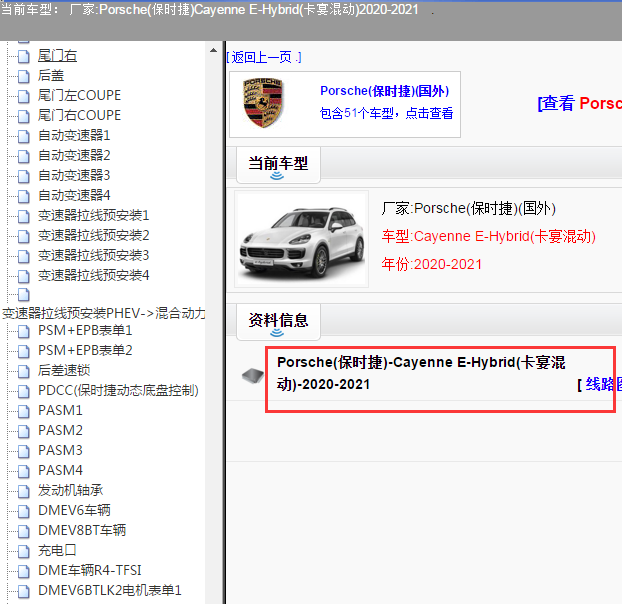Open PSM+EPB表单2 wiring entry
This screenshot has height=604, width=622.
(85, 350)
